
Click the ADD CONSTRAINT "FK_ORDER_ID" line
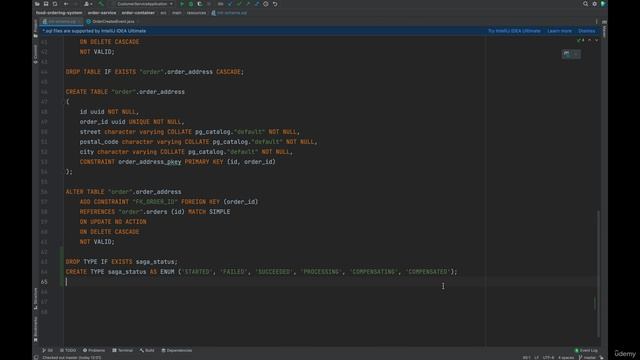coord(169,202)
